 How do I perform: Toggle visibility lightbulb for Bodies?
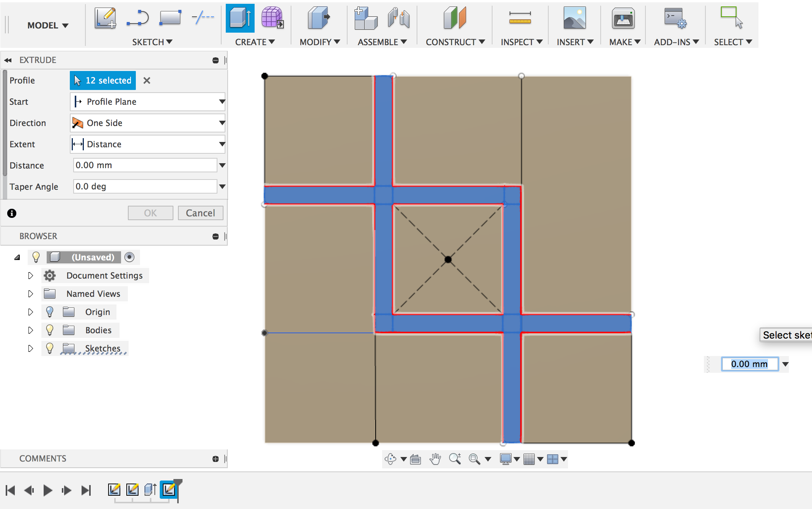click(50, 330)
